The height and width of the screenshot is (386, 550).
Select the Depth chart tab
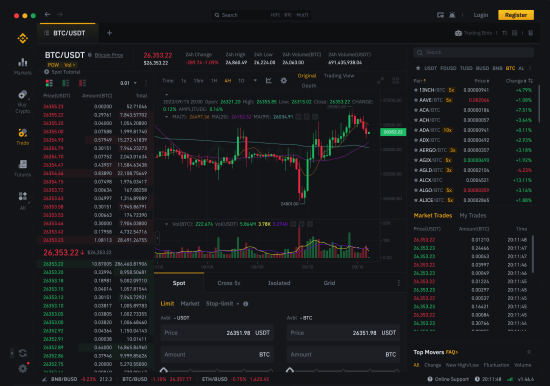309,86
